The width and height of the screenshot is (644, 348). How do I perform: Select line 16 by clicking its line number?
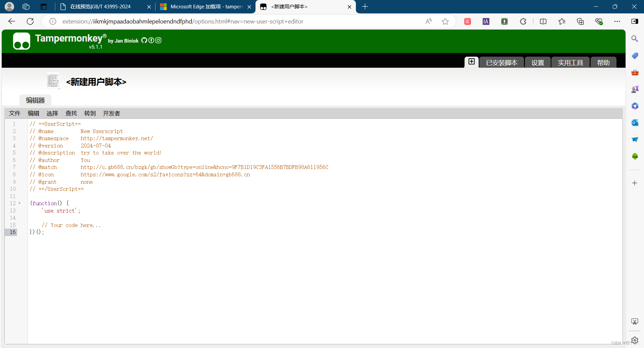click(x=13, y=232)
